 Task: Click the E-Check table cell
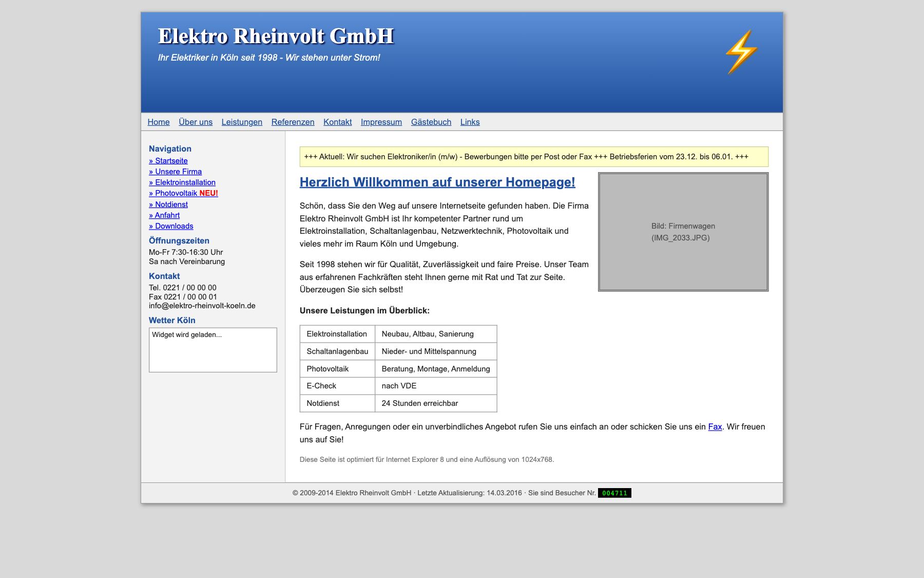click(x=337, y=386)
